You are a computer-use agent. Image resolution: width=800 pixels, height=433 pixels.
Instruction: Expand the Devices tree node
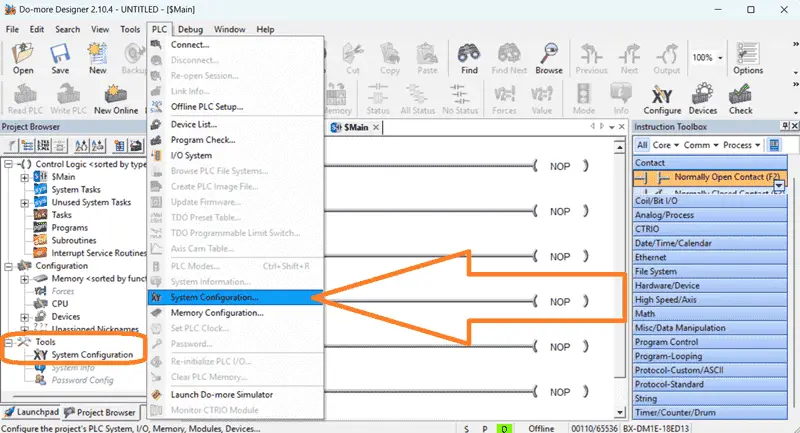tap(24, 317)
